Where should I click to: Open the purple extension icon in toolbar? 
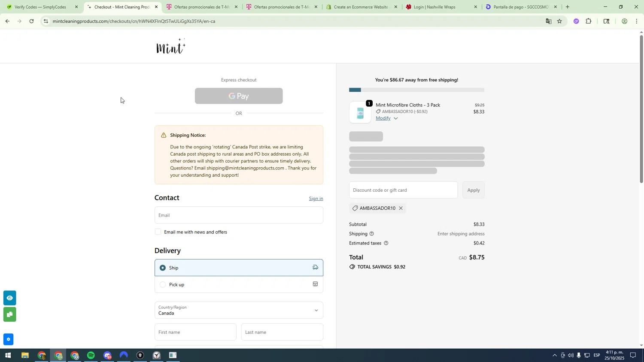[x=576, y=21]
